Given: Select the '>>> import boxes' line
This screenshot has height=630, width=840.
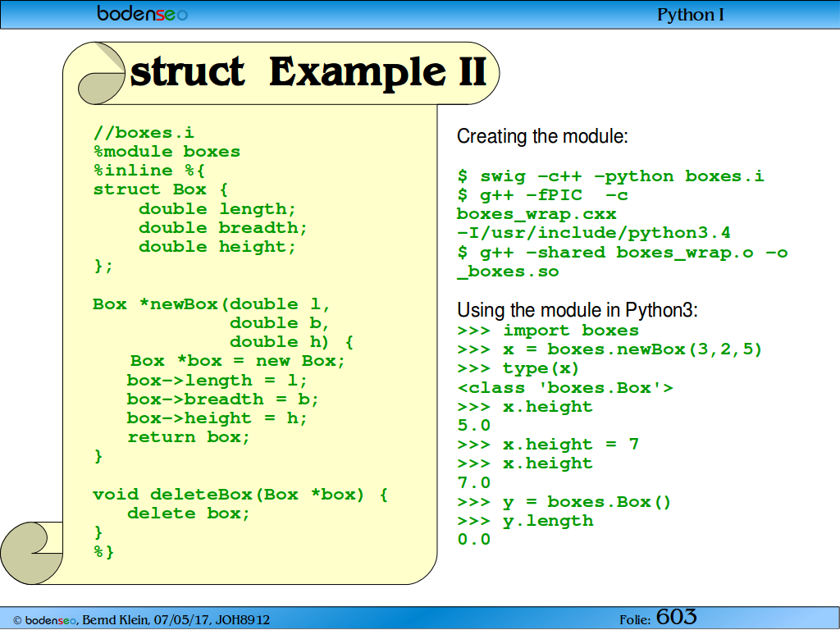Looking at the screenshot, I should [549, 330].
